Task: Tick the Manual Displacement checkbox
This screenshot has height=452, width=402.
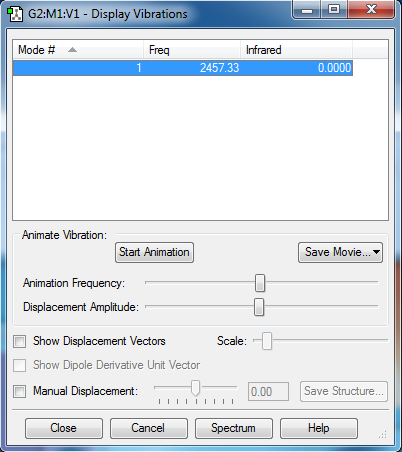Action: point(19,391)
